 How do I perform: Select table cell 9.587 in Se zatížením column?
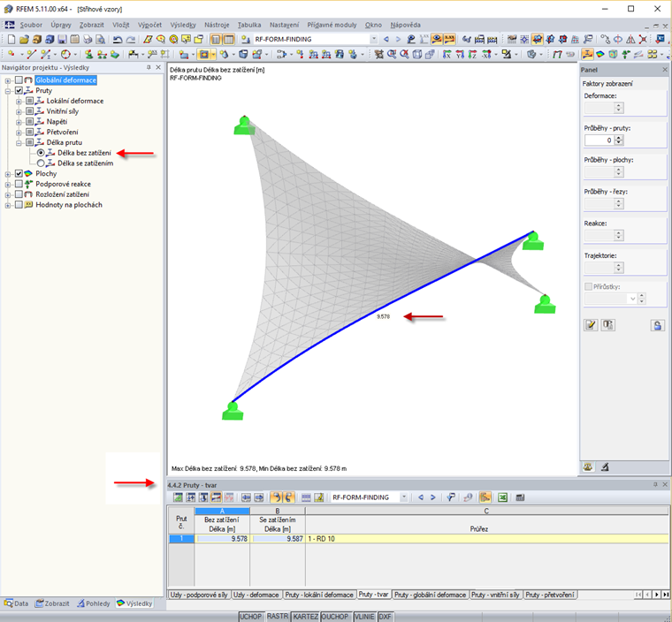click(278, 539)
